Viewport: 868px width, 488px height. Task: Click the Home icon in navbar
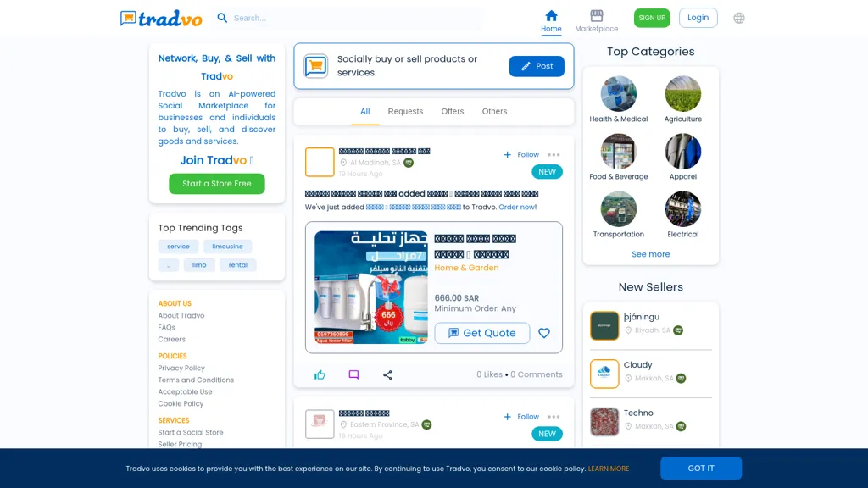551,16
